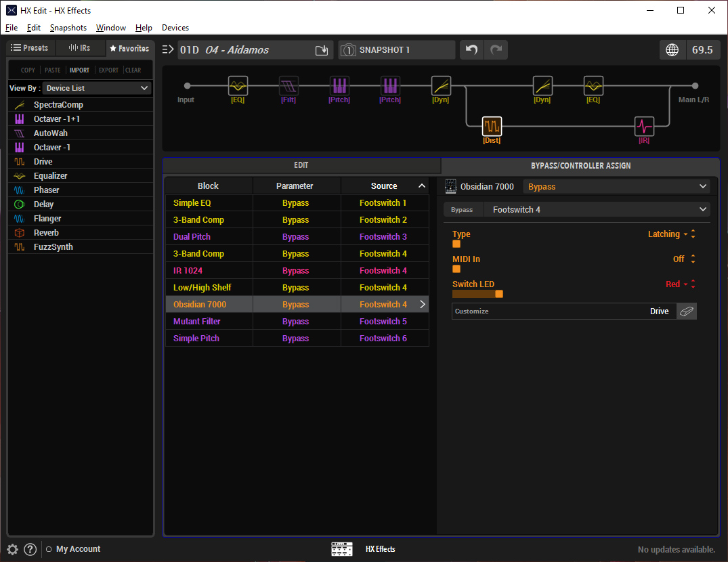Click the HX Effects device icon
This screenshot has height=562, width=728.
[342, 549]
